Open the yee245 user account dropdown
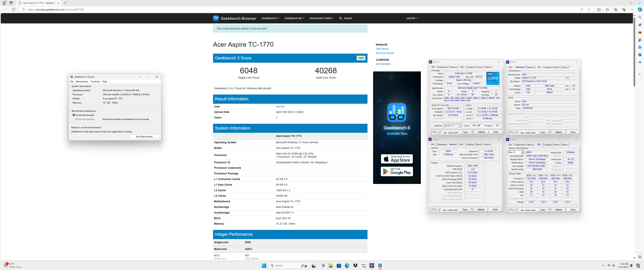Viewport: 644px width, 270px height. click(x=412, y=18)
